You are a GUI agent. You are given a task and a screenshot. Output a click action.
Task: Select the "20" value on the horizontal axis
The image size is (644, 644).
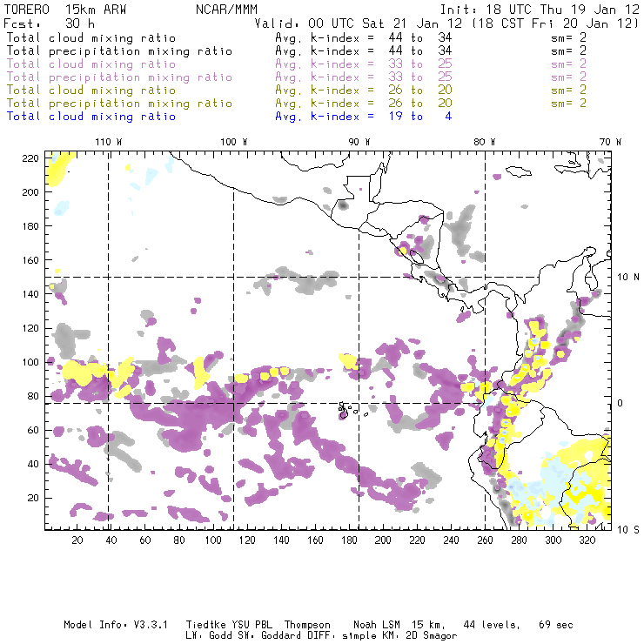click(77, 540)
